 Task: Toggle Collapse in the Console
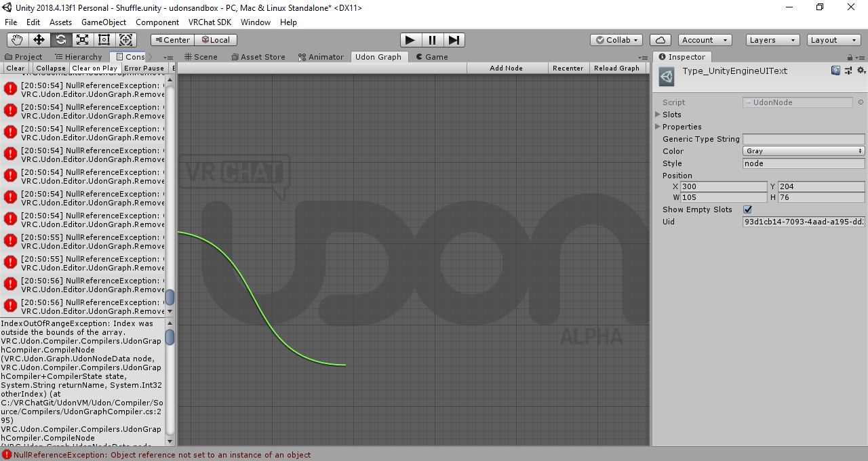tap(51, 68)
